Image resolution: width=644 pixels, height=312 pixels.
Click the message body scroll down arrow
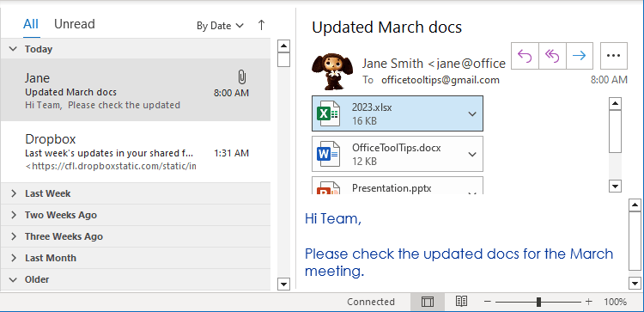tap(635, 283)
